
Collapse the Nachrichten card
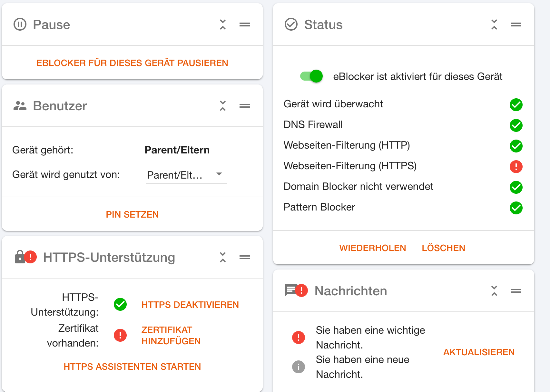click(x=494, y=291)
